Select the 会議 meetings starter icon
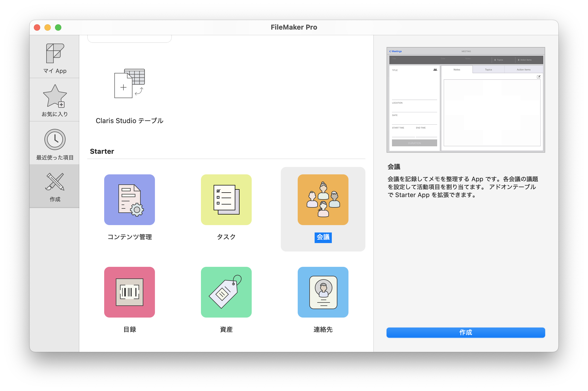The image size is (588, 391). (x=323, y=199)
